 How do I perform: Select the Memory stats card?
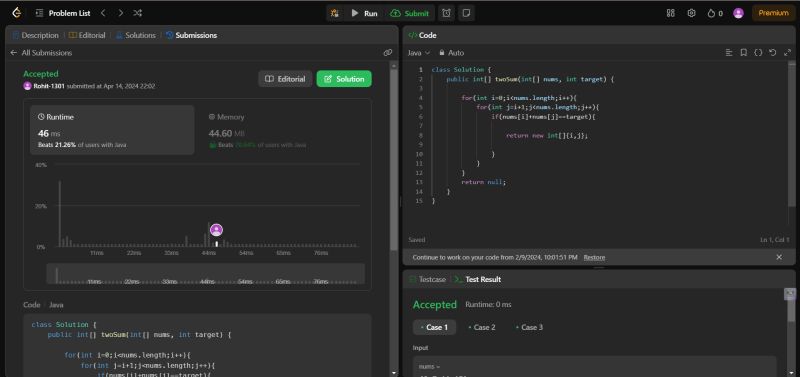point(282,130)
